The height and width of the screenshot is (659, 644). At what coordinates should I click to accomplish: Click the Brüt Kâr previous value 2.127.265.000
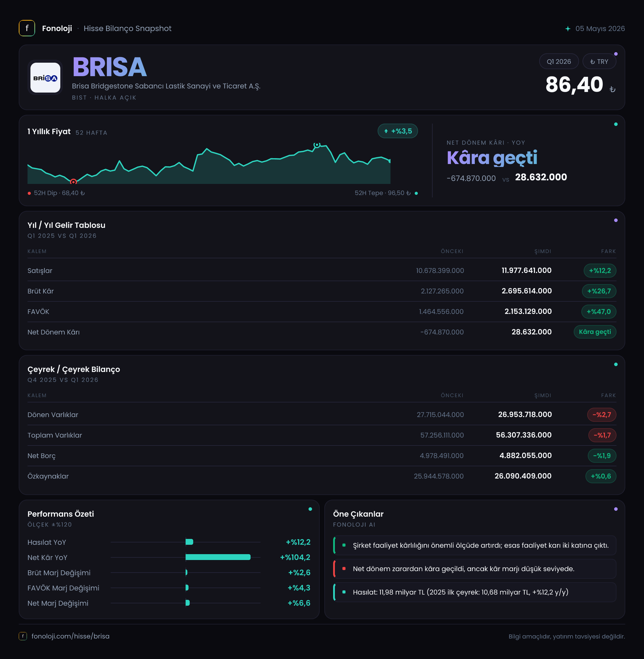[x=442, y=291]
